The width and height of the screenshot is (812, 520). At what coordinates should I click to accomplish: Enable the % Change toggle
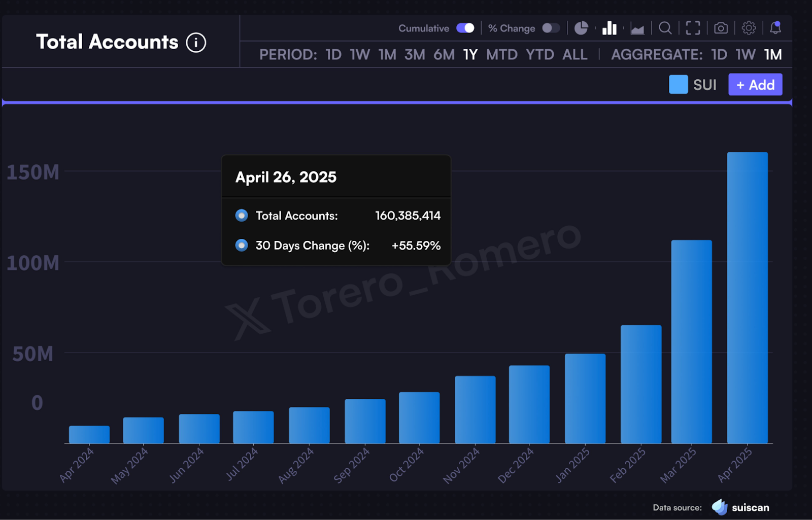[551, 28]
